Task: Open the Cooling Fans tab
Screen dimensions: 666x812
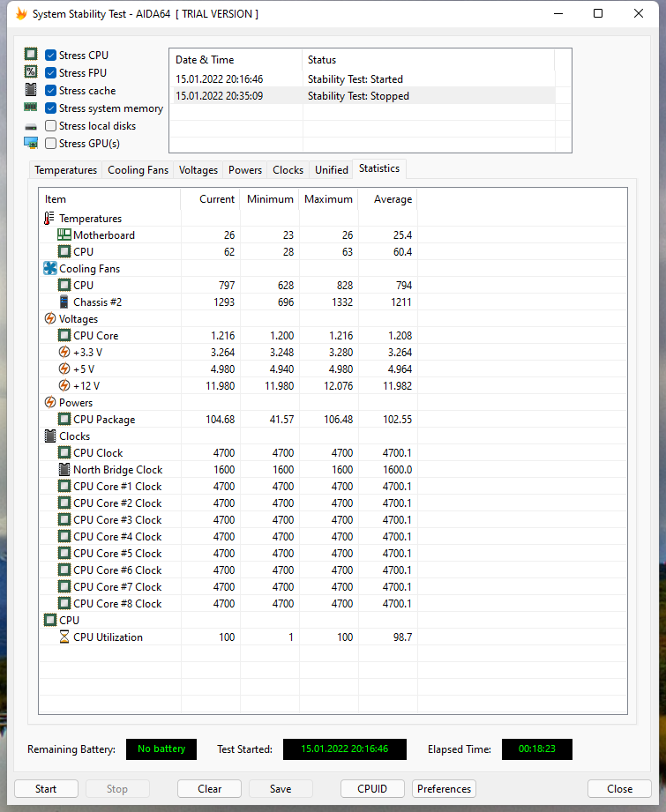Action: click(138, 170)
